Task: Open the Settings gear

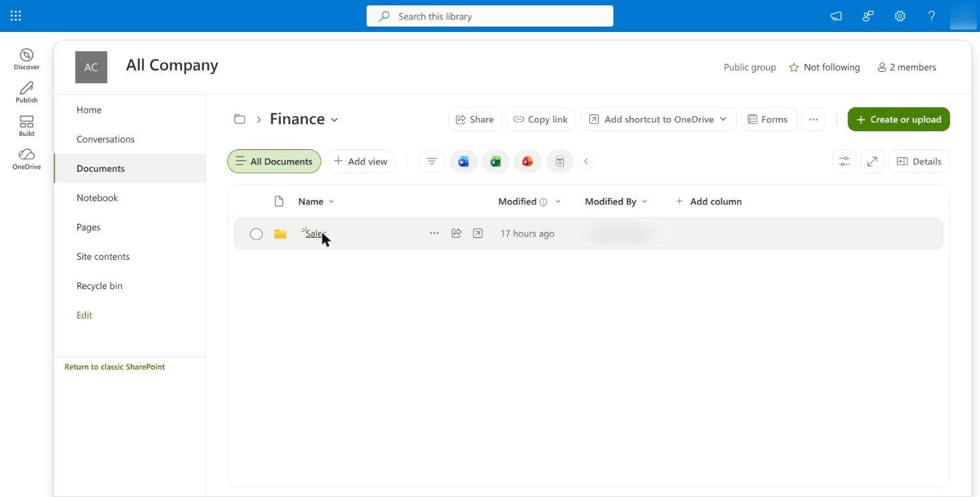Action: click(x=900, y=16)
